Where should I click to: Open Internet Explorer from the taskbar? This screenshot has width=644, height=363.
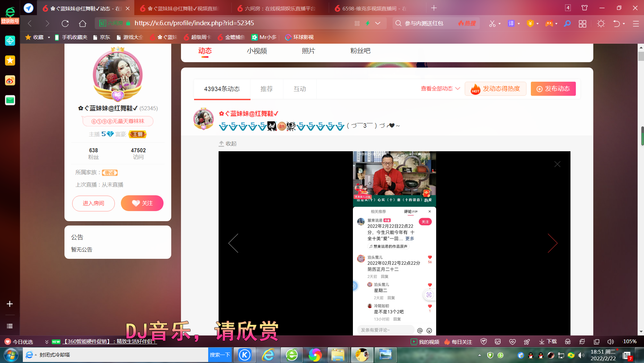pos(268,355)
